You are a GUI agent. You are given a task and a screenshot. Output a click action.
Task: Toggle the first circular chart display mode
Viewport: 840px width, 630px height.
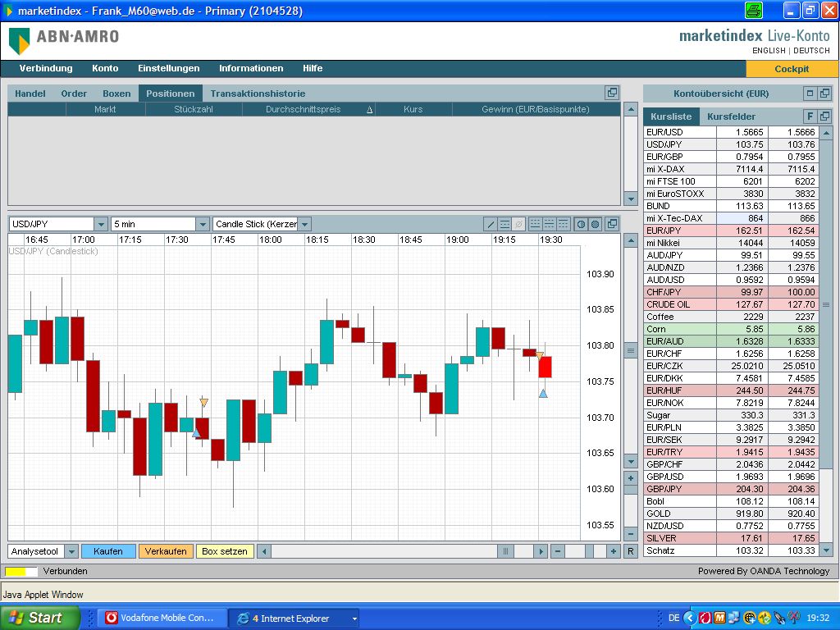coord(581,224)
